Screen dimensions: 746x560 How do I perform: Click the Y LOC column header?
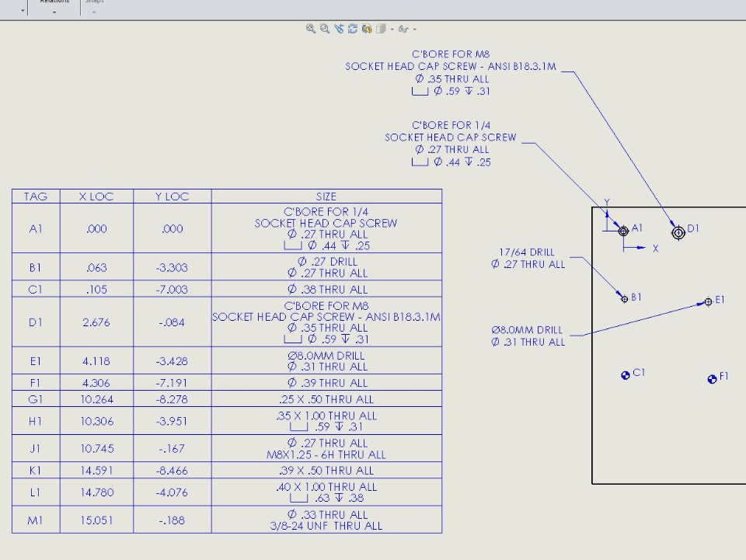[x=173, y=197]
